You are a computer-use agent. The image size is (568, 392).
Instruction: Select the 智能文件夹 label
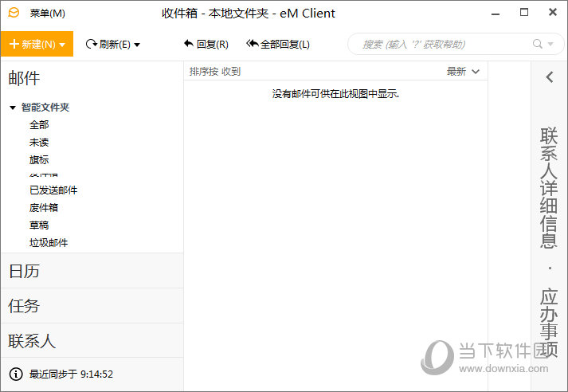(x=45, y=108)
